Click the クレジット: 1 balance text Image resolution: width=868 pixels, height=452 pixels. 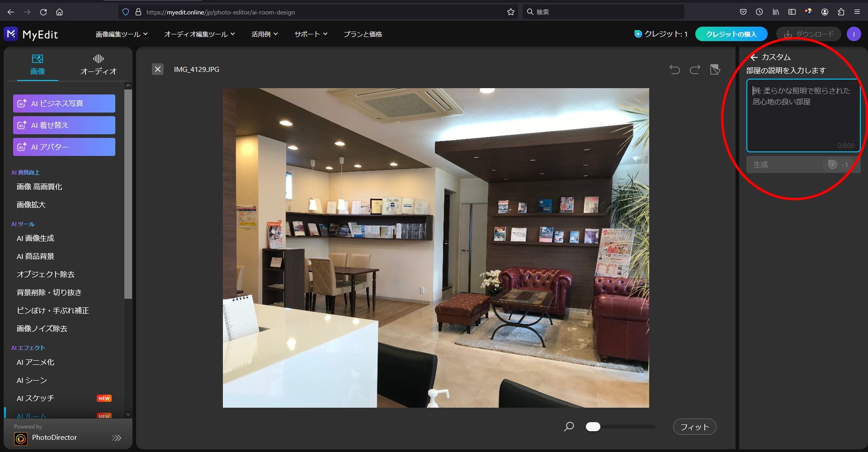pyautogui.click(x=665, y=34)
